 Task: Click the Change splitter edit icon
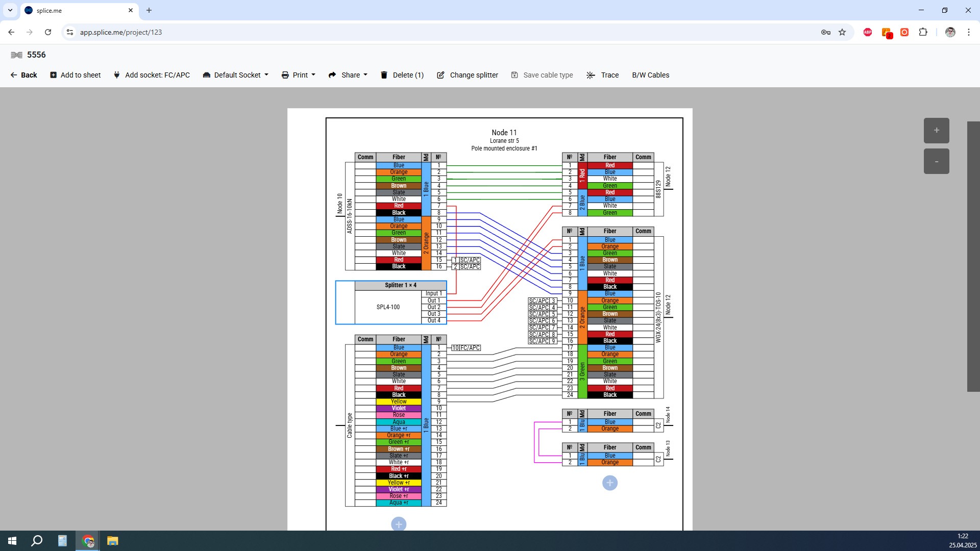click(440, 75)
